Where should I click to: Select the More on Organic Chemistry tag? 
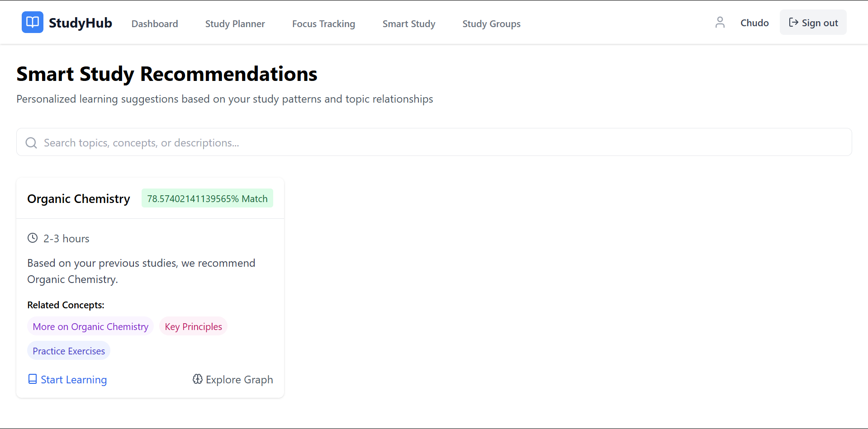tap(90, 326)
